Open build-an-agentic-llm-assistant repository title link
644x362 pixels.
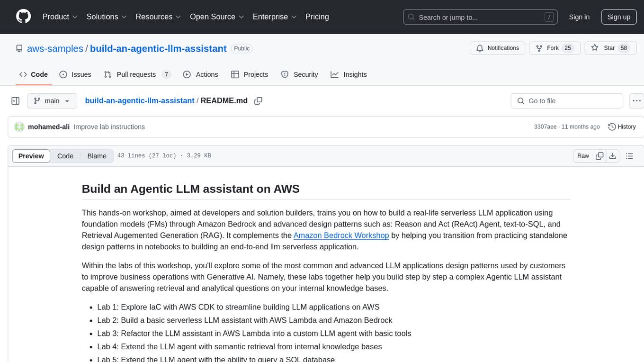coord(158,48)
